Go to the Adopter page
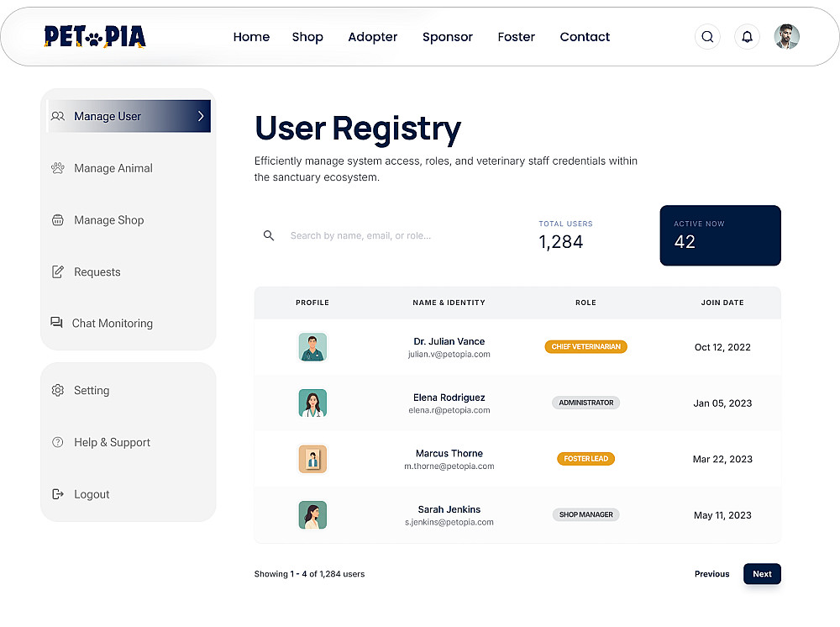Screen dimensions: 840x627 click(x=373, y=37)
